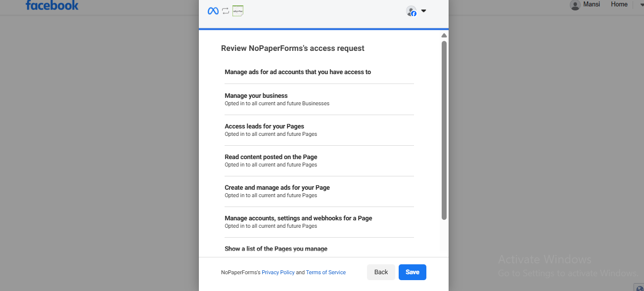Image resolution: width=644 pixels, height=291 pixels.
Task: Select 'Access leads for your Pages' permission
Action: coord(264,126)
